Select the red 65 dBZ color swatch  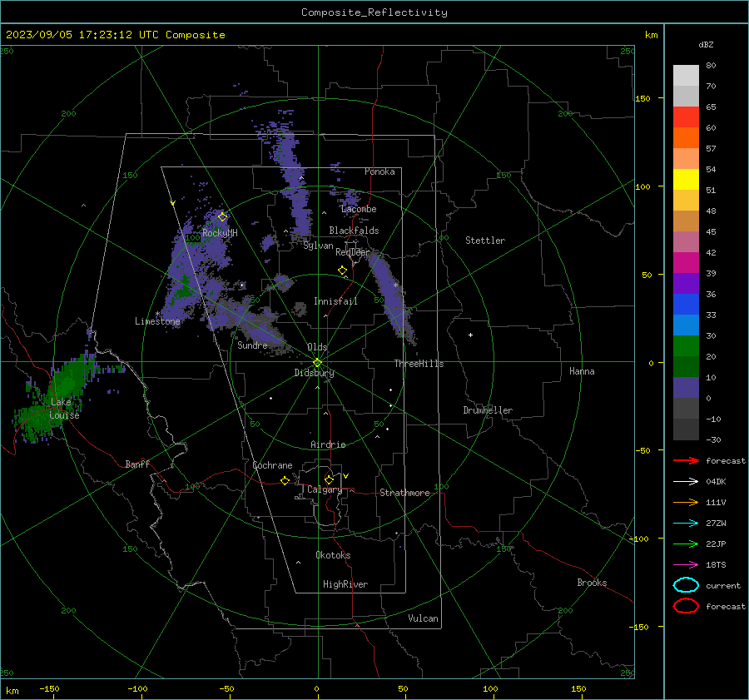[686, 117]
